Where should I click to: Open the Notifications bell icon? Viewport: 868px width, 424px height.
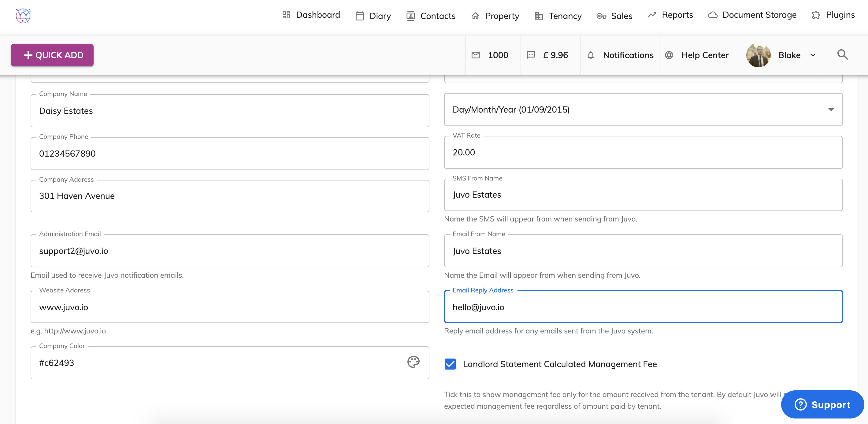590,55
